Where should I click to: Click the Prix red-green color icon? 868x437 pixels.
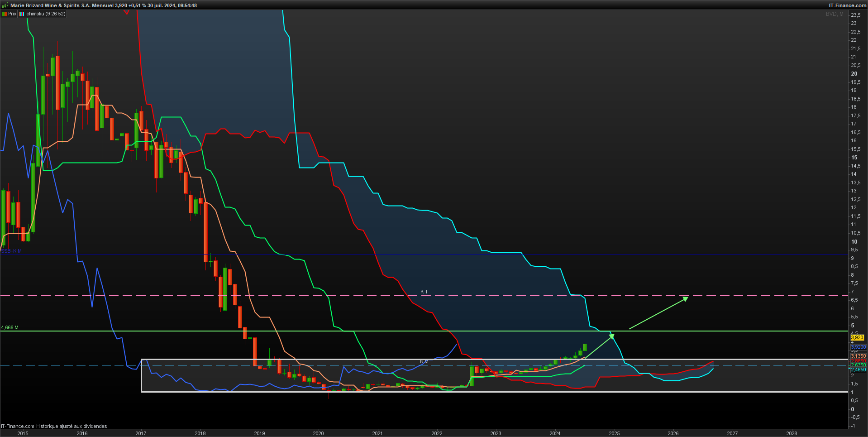(x=5, y=14)
